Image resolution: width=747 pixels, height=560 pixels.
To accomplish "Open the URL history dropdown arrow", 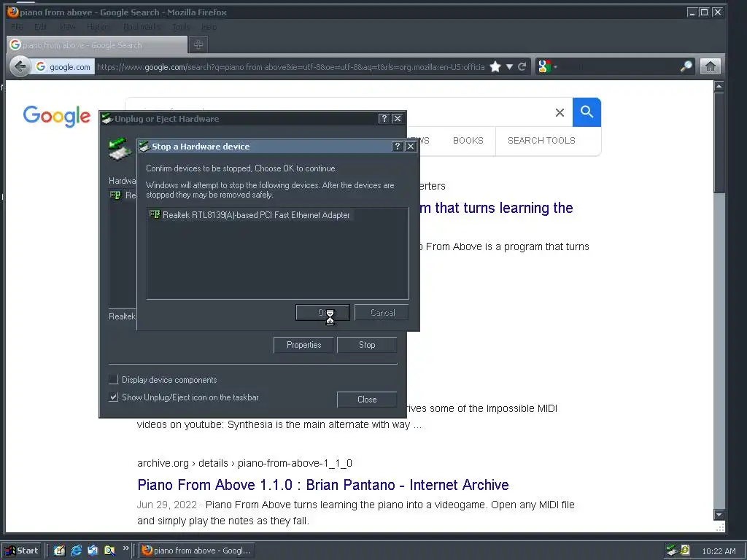I will pos(509,66).
